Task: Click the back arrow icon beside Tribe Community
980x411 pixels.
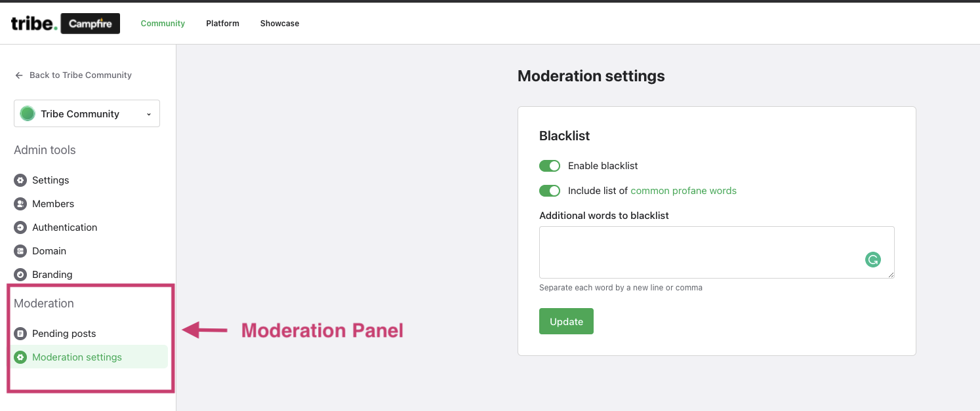Action: click(19, 75)
